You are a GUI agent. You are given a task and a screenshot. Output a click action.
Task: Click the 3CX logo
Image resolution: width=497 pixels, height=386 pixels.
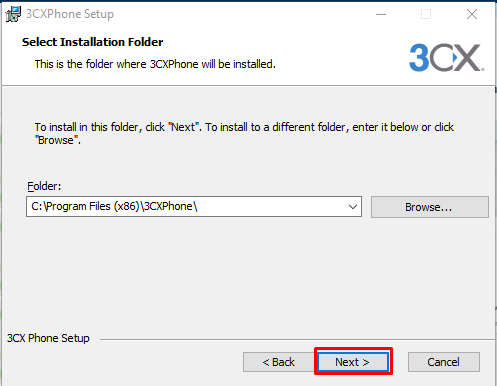[x=446, y=58]
